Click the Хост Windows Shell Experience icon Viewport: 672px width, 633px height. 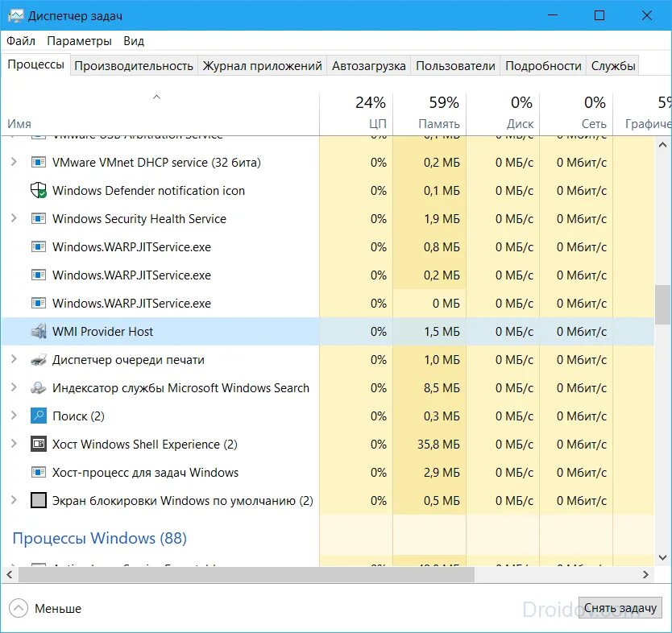[38, 445]
